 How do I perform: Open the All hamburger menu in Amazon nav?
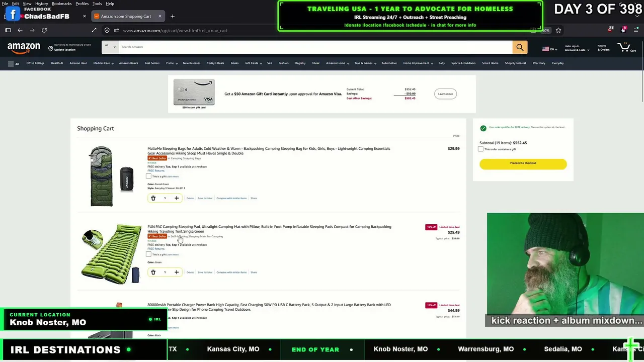point(14,64)
